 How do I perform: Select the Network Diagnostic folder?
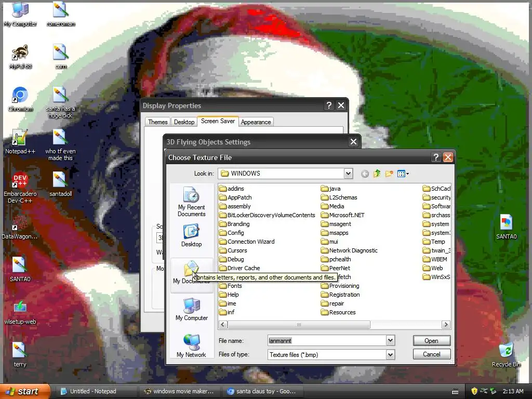pyautogui.click(x=349, y=250)
